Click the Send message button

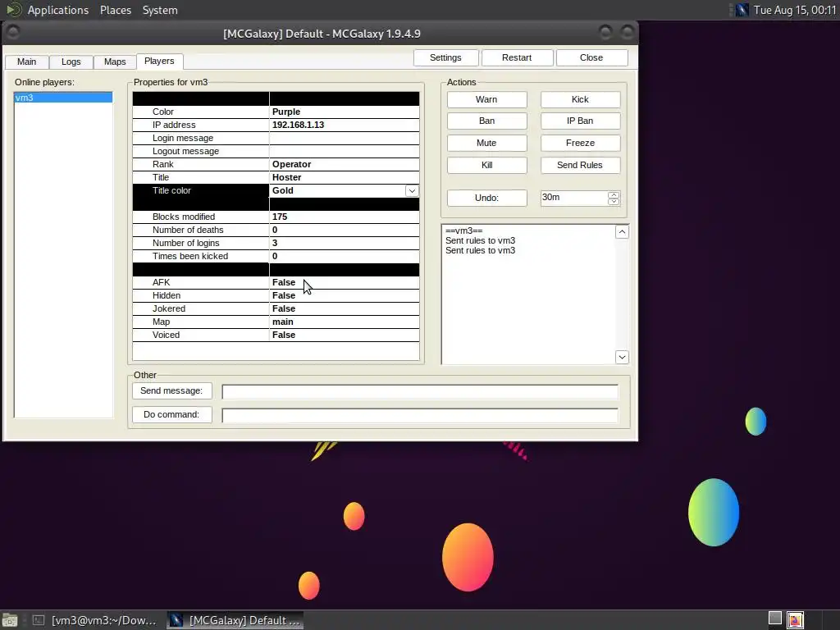click(172, 391)
